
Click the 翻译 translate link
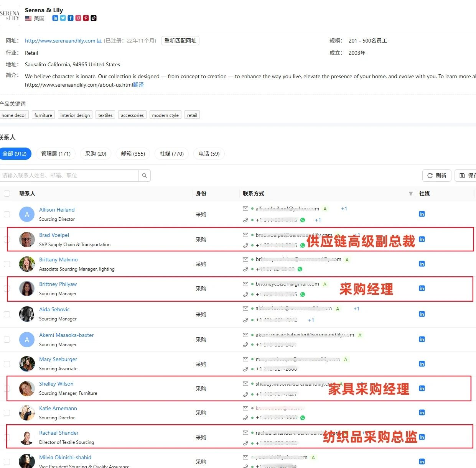138,85
